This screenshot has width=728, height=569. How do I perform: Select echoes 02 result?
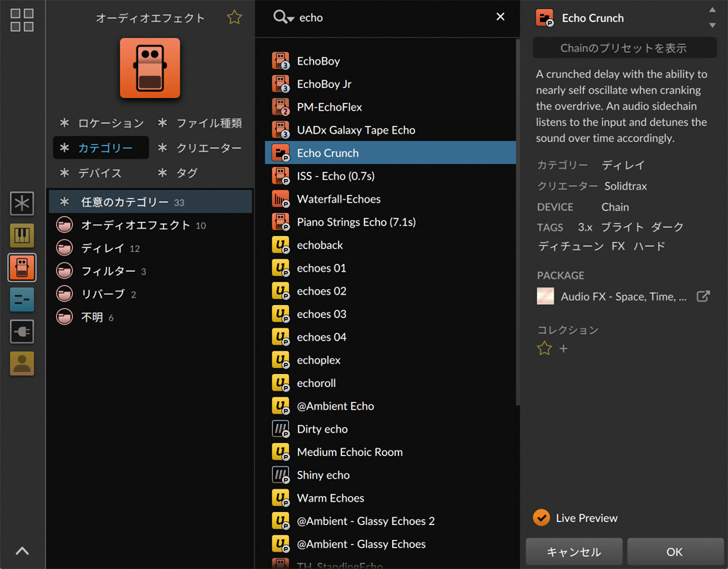390,291
